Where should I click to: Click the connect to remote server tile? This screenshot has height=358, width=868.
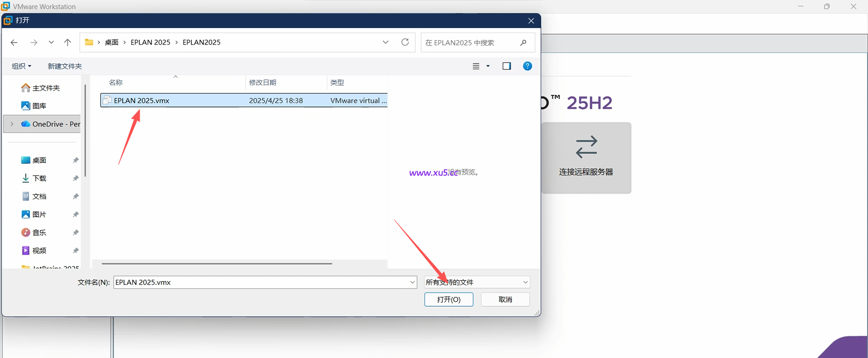[x=586, y=158]
